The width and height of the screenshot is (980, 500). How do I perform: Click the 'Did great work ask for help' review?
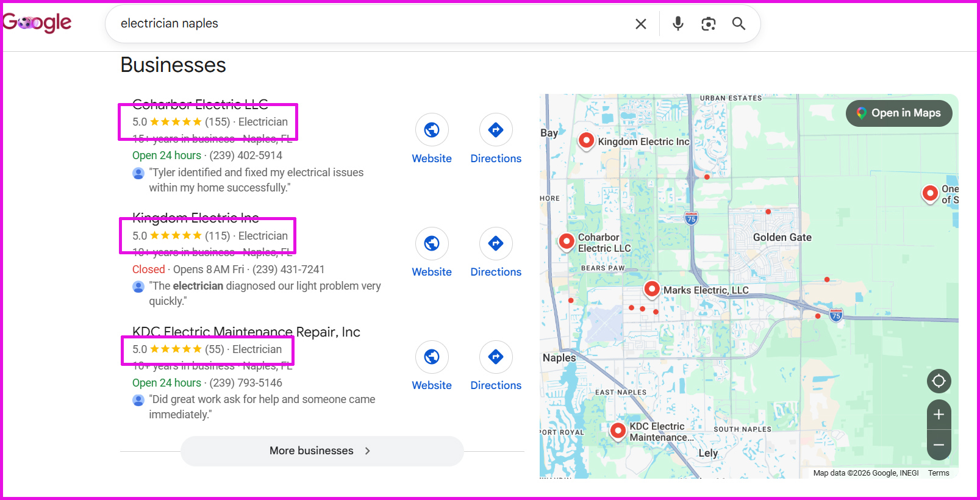262,407
